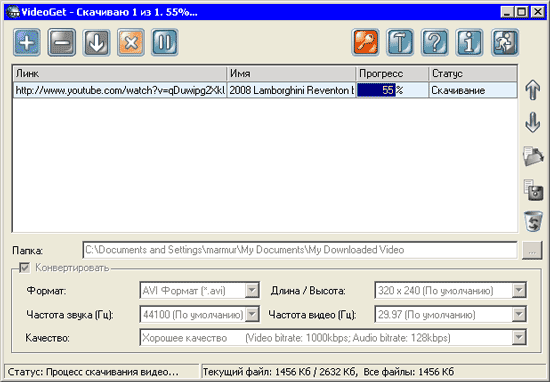Clear the list with the recycle bin icon
Viewport: 550px width, 382px height.
533,221
